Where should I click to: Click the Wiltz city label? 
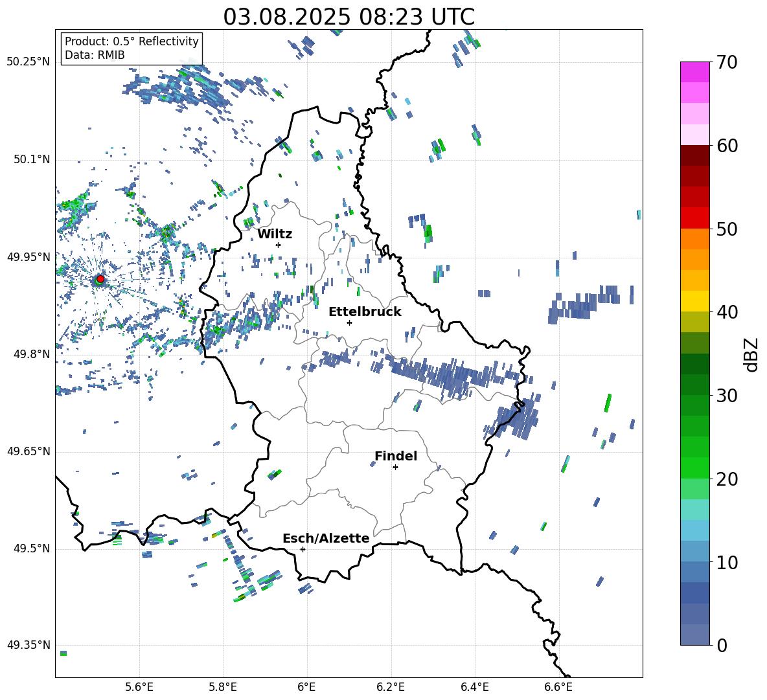click(x=275, y=234)
